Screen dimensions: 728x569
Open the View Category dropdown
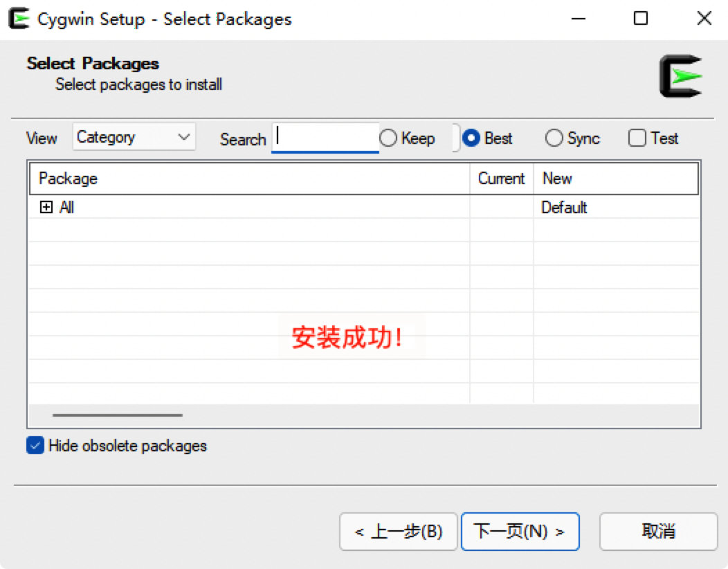click(x=134, y=137)
